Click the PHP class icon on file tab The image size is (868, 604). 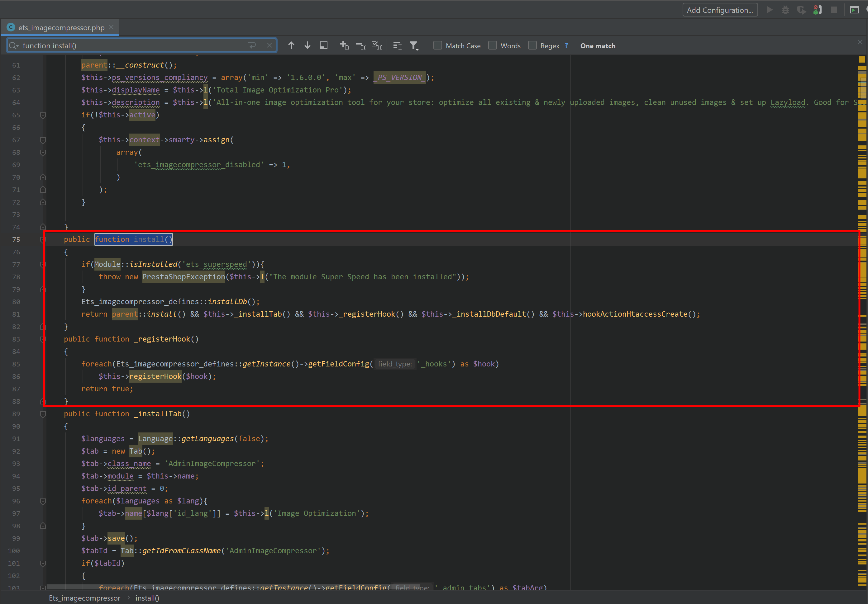pos(11,27)
